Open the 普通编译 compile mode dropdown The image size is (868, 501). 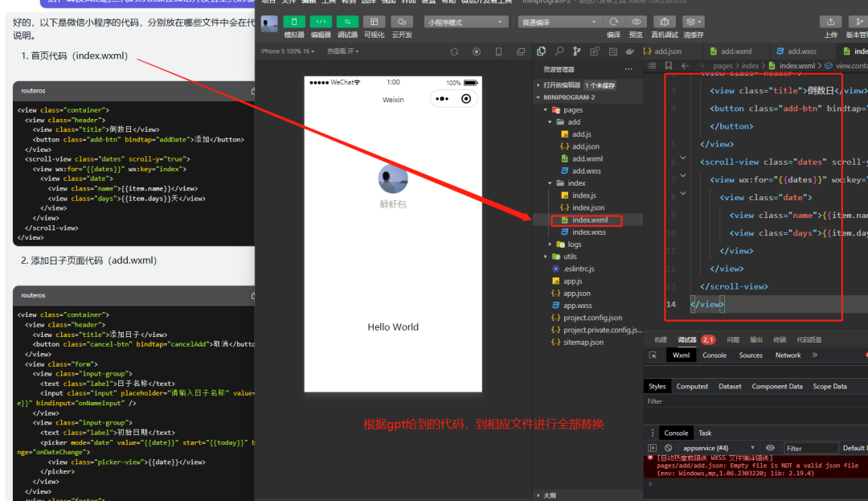click(559, 23)
